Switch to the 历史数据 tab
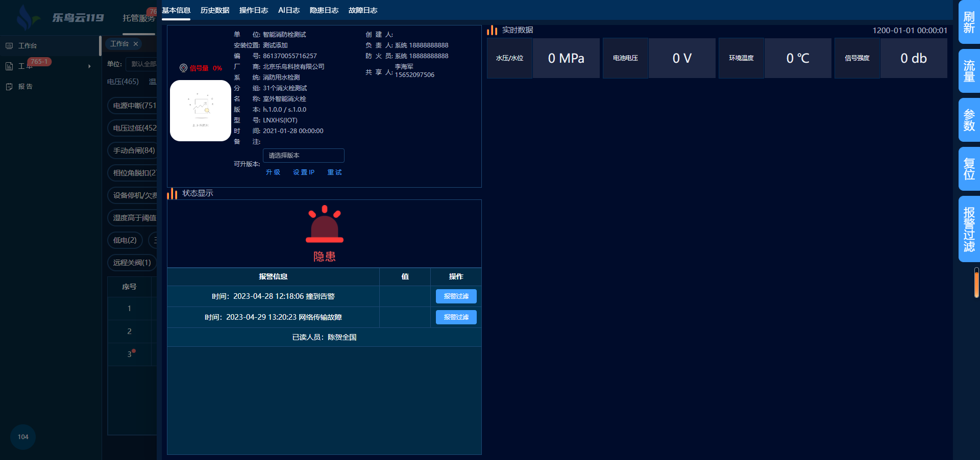Screen dimensions: 980x460 click(x=215, y=10)
